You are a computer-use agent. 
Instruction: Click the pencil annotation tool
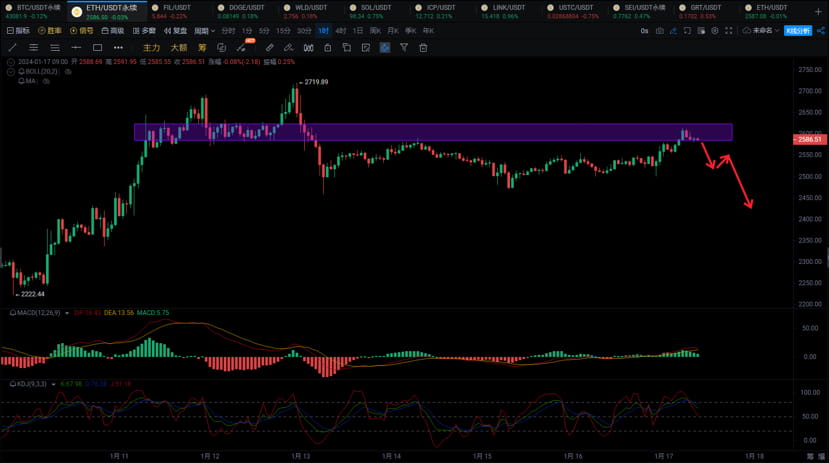coord(289,48)
